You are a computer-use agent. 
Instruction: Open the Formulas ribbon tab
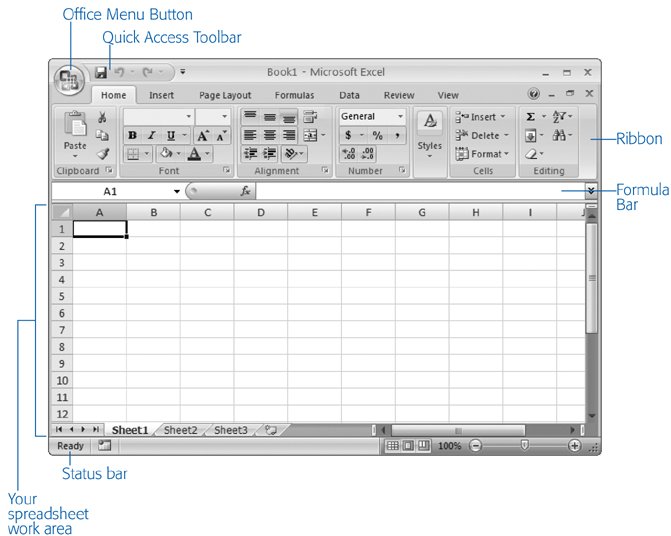tap(294, 96)
